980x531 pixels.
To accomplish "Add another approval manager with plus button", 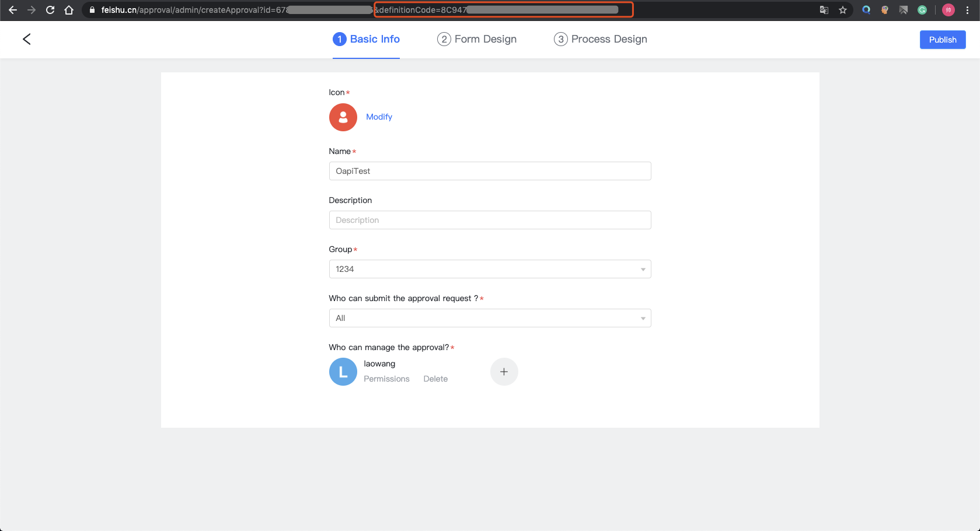I will [504, 372].
